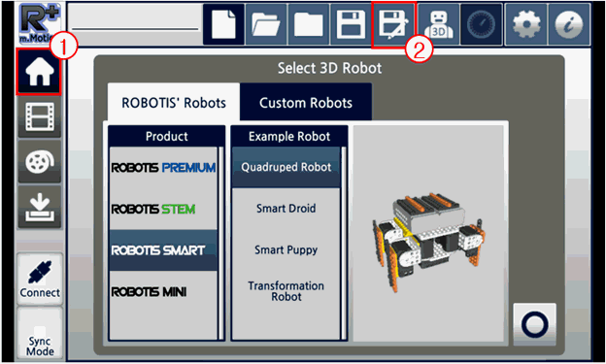Open the 3D robot selection icon

[439, 24]
